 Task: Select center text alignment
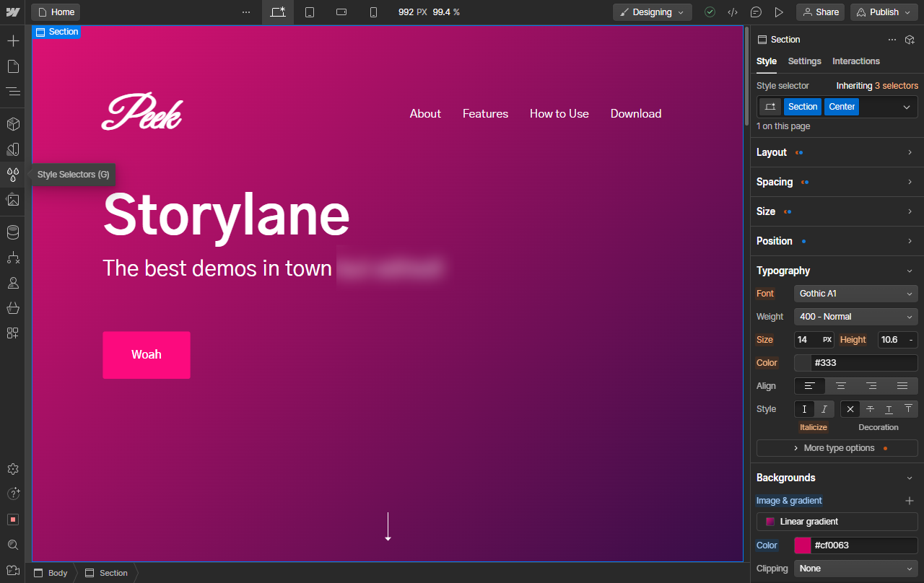(x=840, y=386)
